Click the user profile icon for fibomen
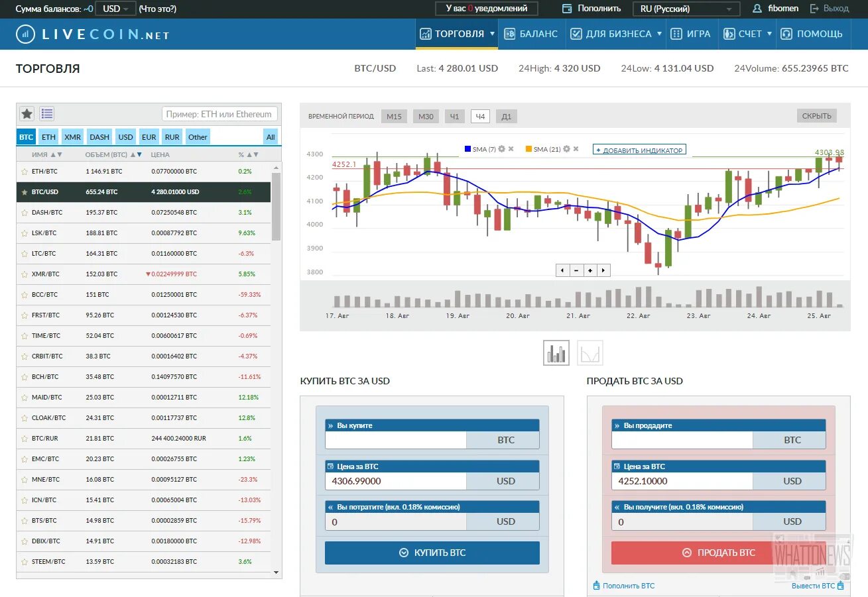 click(x=757, y=9)
